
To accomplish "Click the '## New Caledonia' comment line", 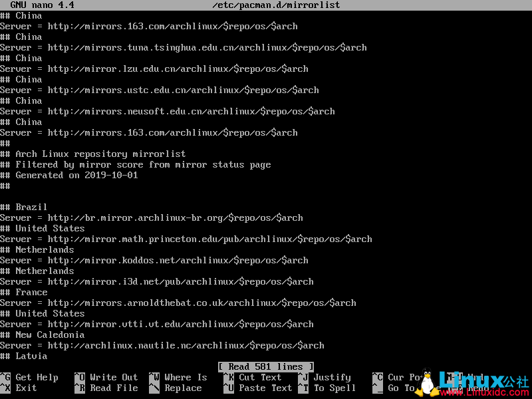I will coord(42,335).
